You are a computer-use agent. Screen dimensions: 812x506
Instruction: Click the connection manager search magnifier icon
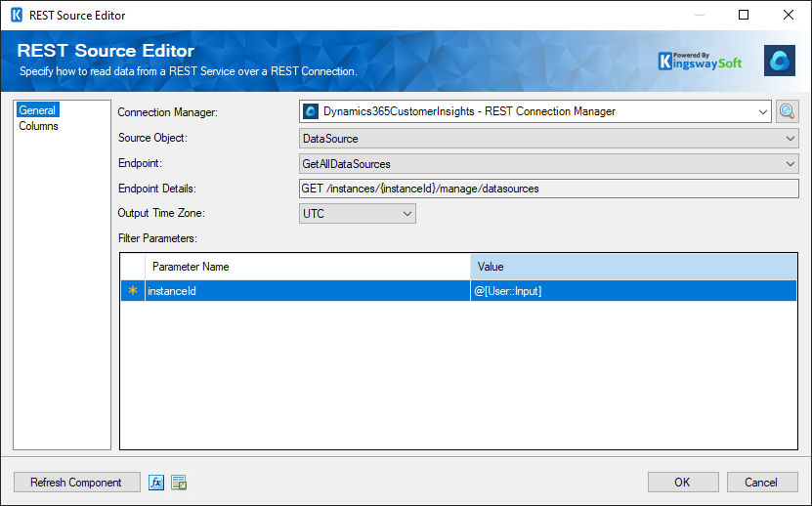tap(787, 111)
